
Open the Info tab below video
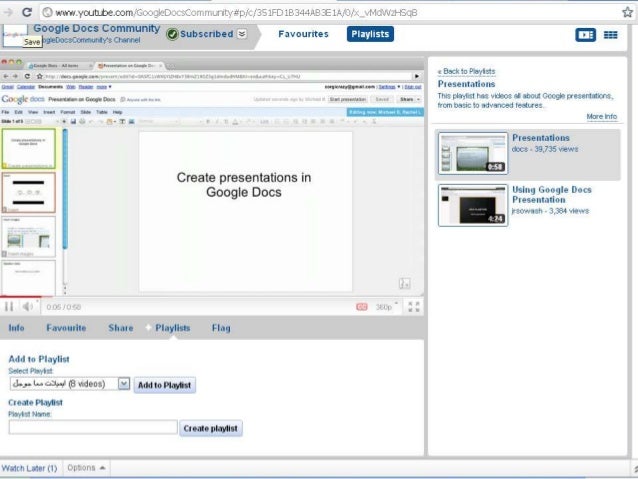(x=16, y=328)
